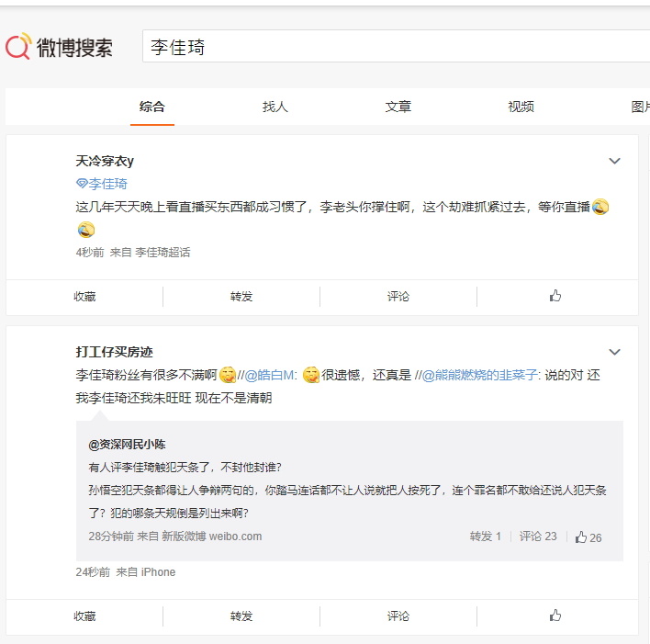This screenshot has width=650, height=644.
Task: Click the search box containing 李佳琦
Action: (396, 46)
